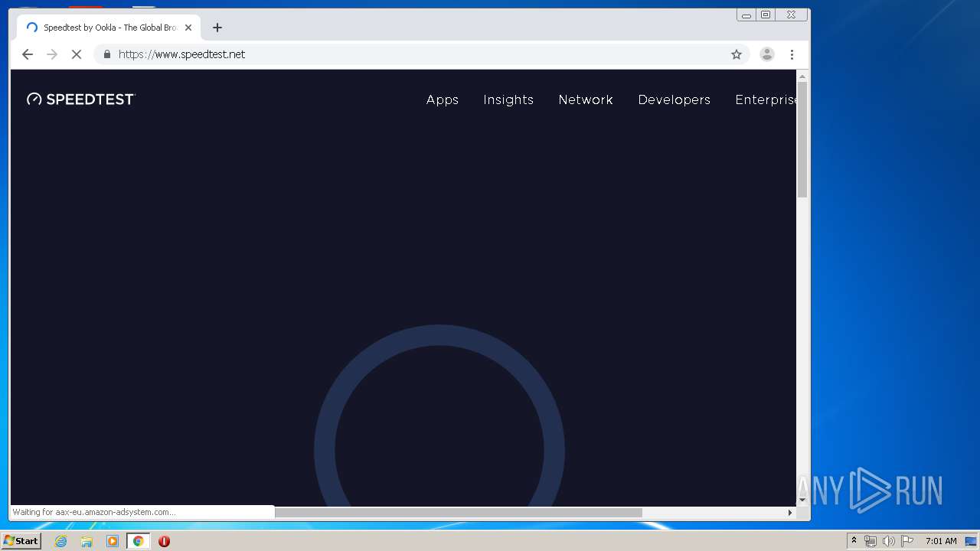980x551 pixels.
Task: Click the Speedtest logo
Action: [81, 99]
